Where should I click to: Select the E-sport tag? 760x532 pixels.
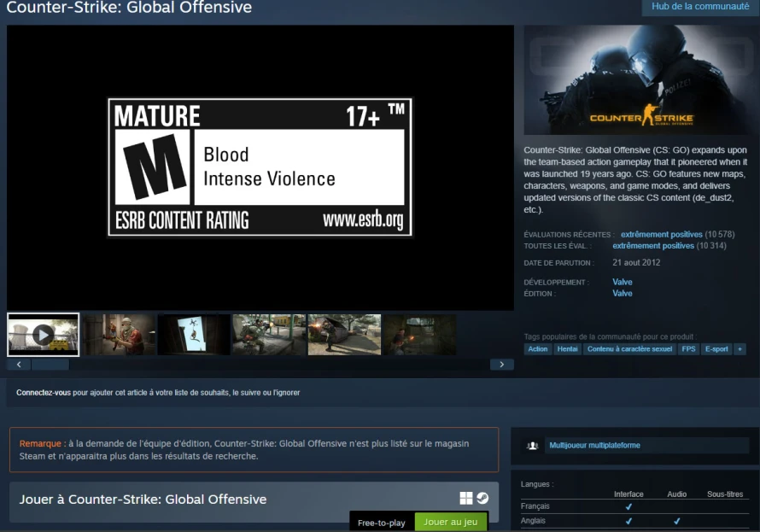[716, 349]
